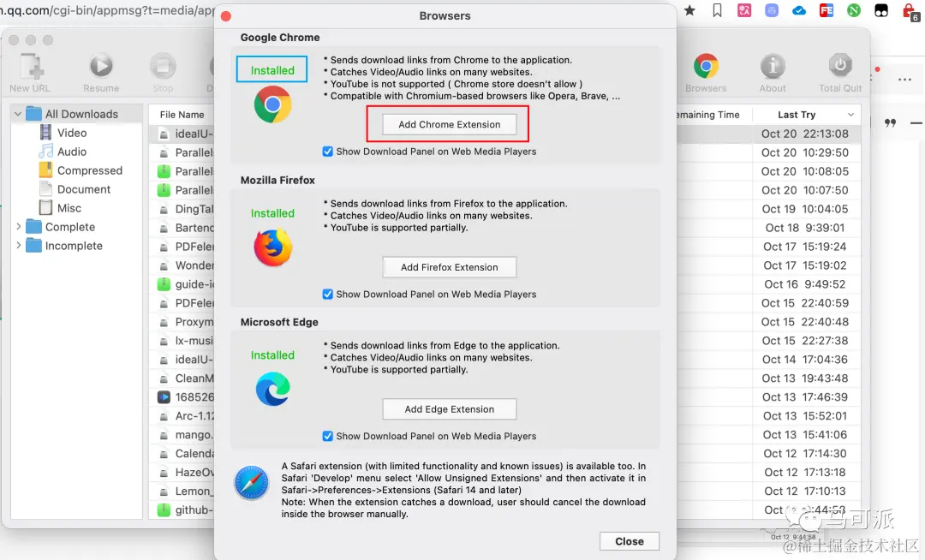
Task: Click the Oct 14 17:04:36 cell
Action: [804, 360]
